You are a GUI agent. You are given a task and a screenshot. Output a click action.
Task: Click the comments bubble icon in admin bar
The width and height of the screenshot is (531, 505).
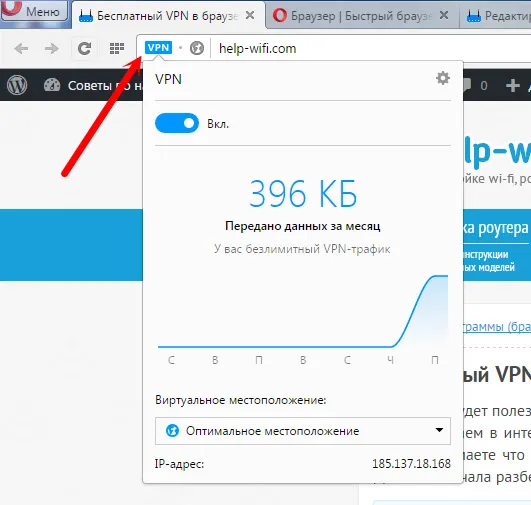click(467, 85)
